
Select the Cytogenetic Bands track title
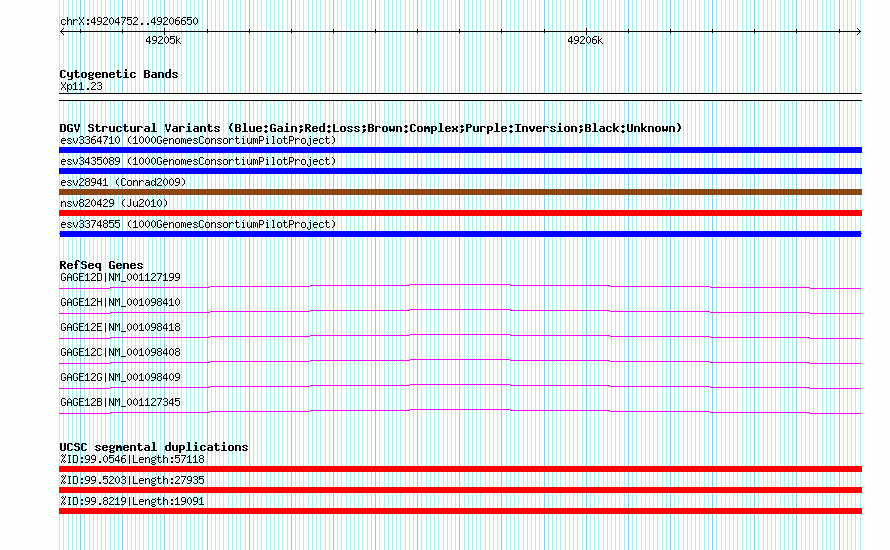[119, 74]
